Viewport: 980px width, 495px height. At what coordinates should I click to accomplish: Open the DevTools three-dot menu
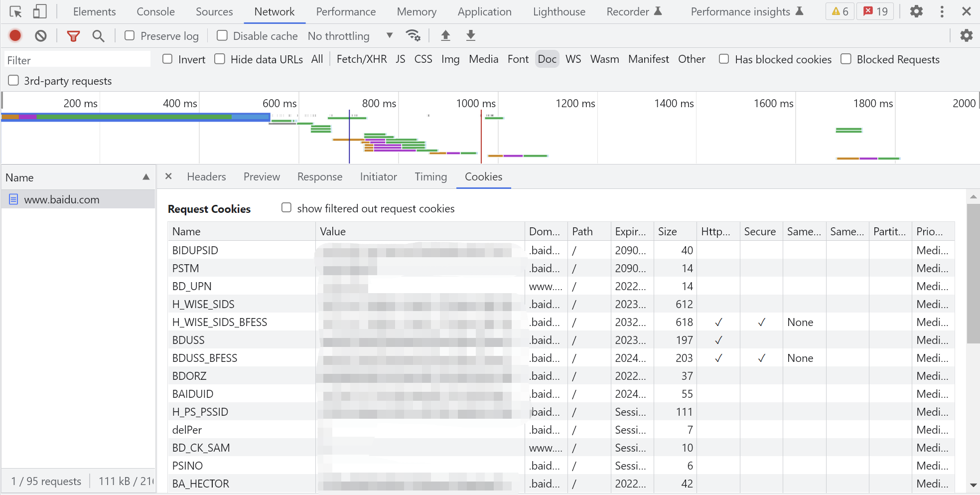coord(941,11)
